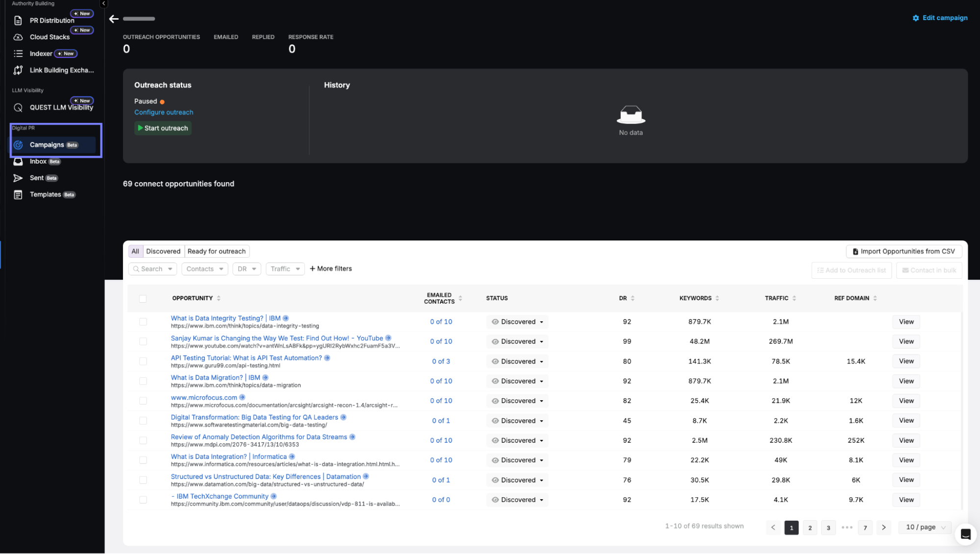
Task: Open Edit campaign settings
Action: pos(940,18)
